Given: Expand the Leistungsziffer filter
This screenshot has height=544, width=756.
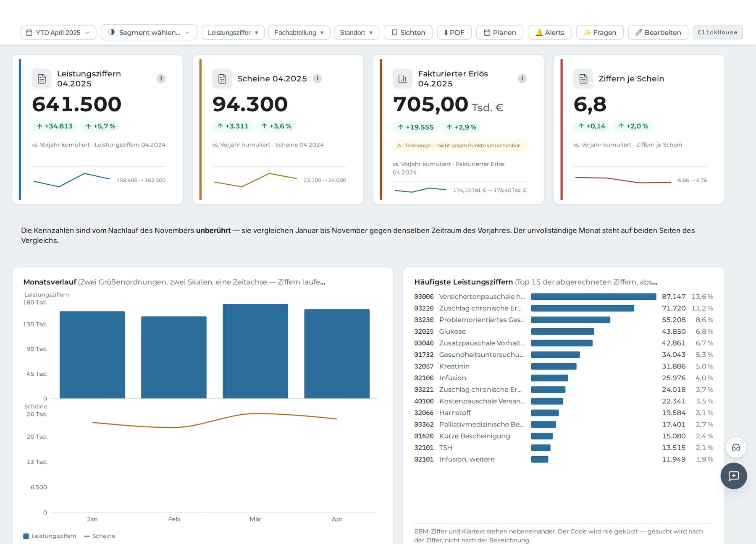Looking at the screenshot, I should pyautogui.click(x=233, y=32).
